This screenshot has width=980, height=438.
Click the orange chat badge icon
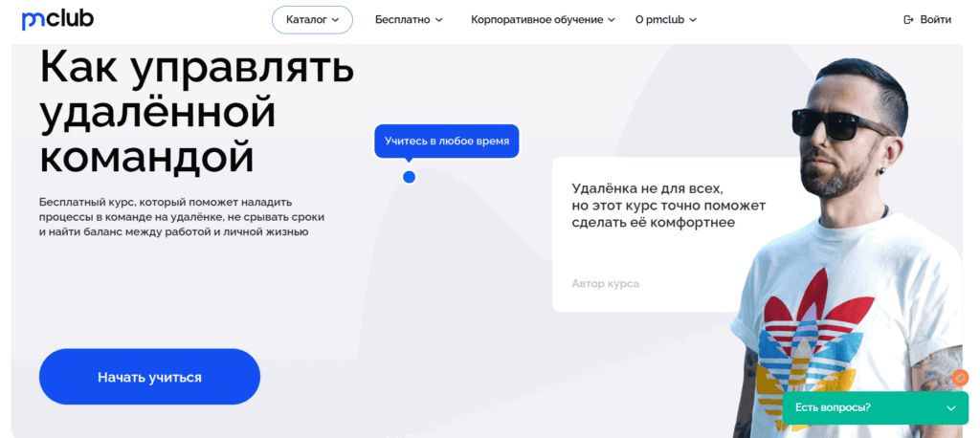click(x=961, y=378)
